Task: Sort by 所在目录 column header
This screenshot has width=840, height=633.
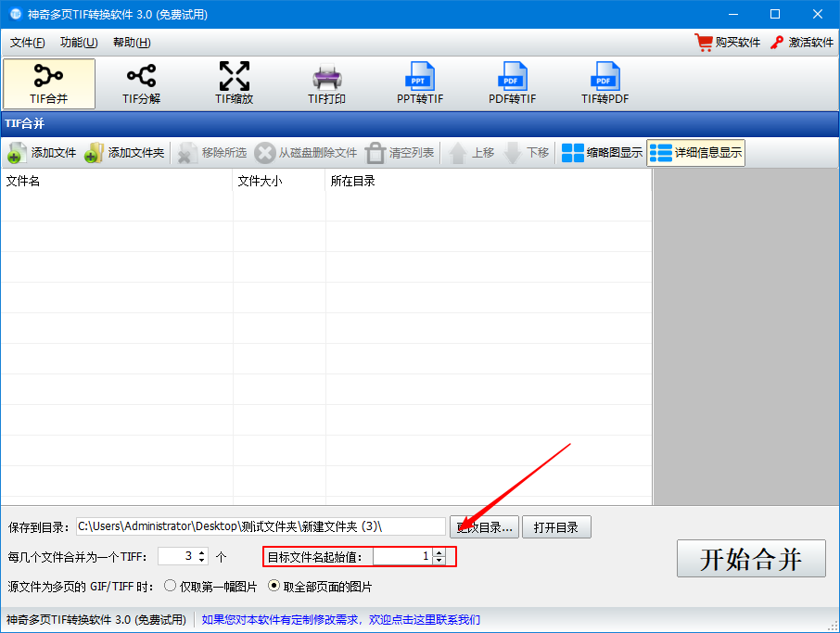Action: [488, 181]
